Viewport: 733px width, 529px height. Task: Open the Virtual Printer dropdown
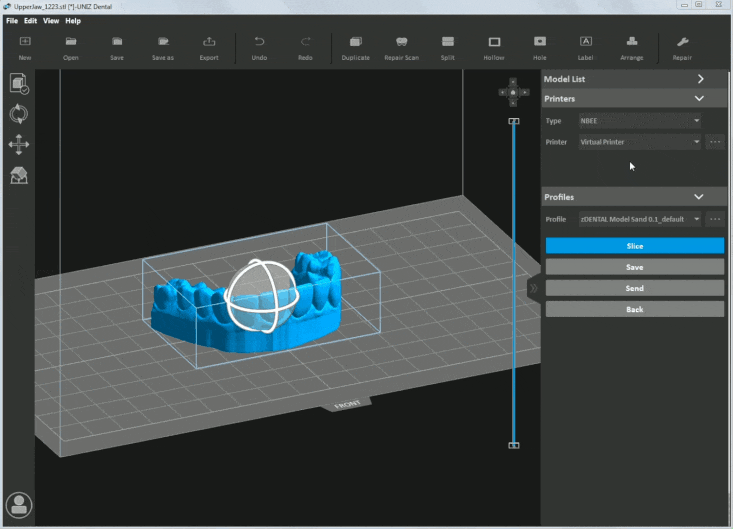tap(640, 142)
